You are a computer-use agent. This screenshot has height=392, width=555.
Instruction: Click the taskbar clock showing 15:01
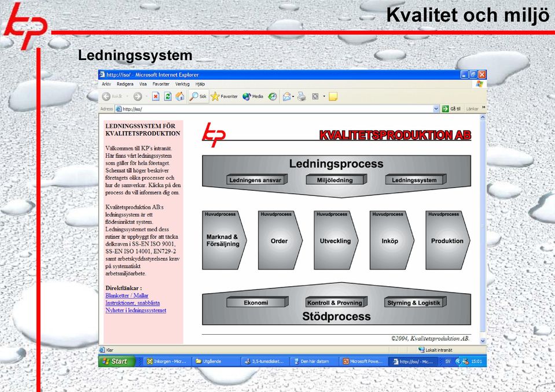click(476, 361)
